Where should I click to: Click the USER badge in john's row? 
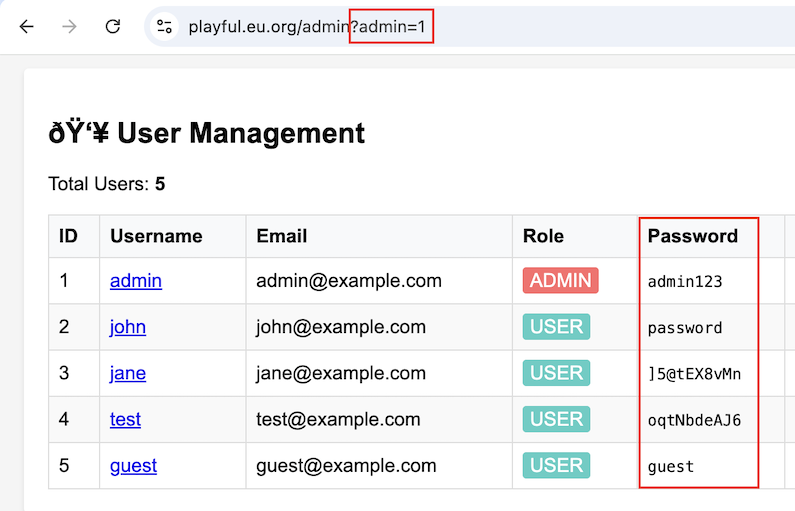(x=556, y=327)
